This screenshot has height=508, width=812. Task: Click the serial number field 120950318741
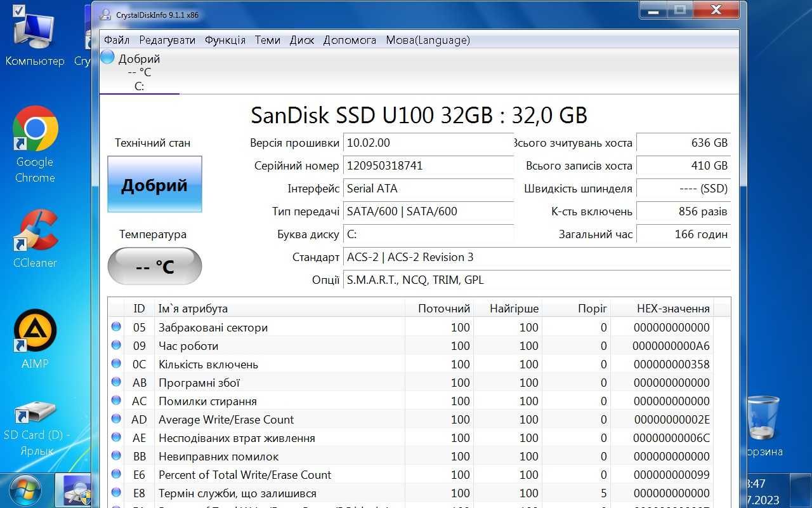point(428,166)
